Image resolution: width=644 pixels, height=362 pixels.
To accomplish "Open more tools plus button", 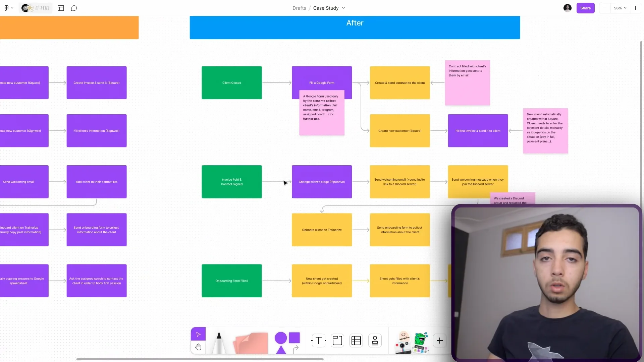I will click(440, 341).
